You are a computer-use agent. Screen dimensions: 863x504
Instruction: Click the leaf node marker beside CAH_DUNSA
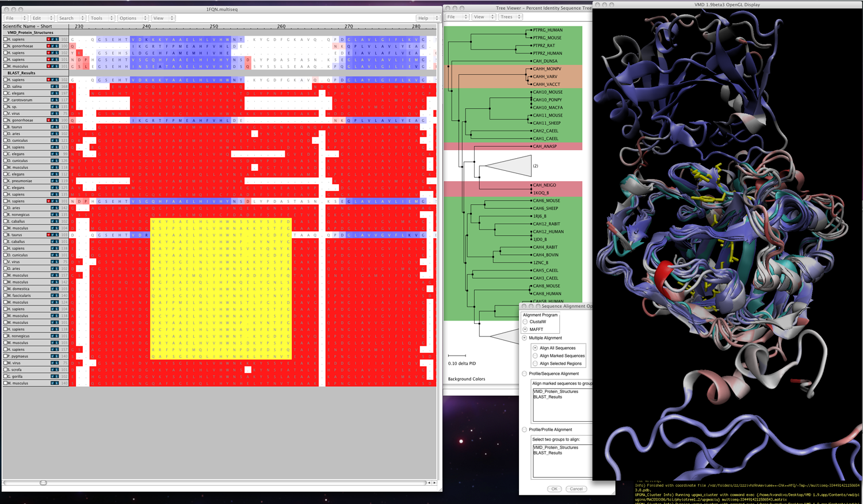click(x=530, y=61)
